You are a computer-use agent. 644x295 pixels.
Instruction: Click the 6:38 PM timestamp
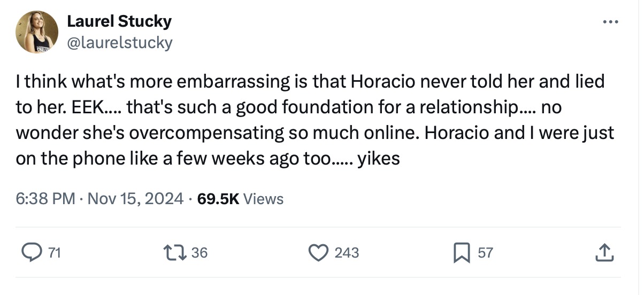coord(45,199)
